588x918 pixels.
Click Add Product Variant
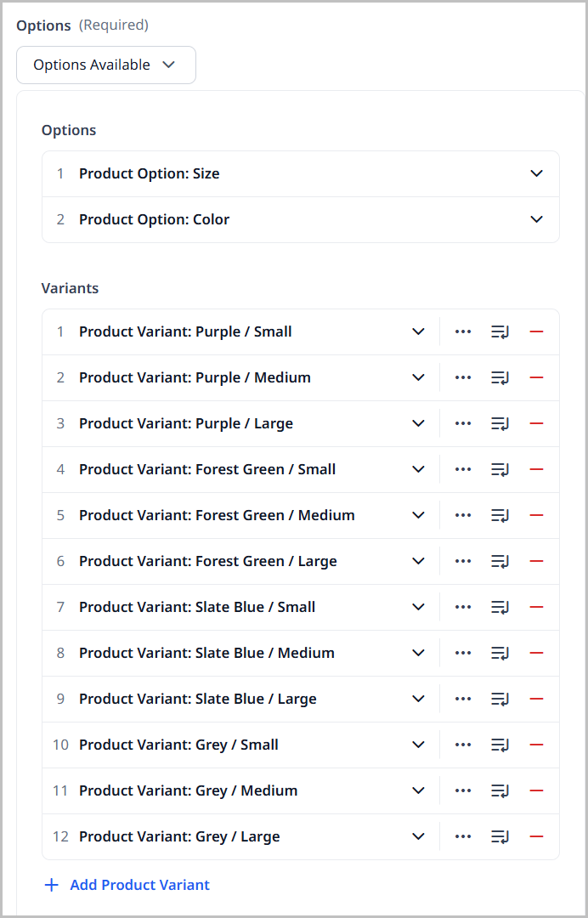click(127, 885)
